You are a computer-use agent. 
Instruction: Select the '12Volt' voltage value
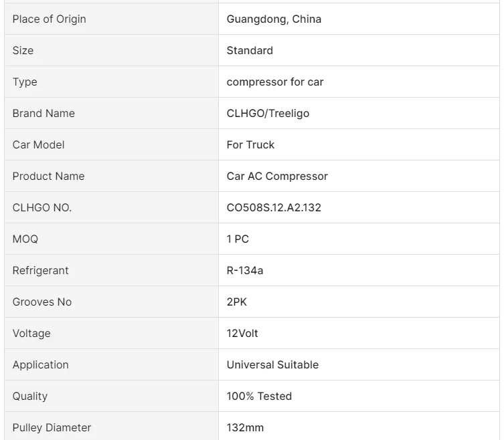tap(242, 333)
